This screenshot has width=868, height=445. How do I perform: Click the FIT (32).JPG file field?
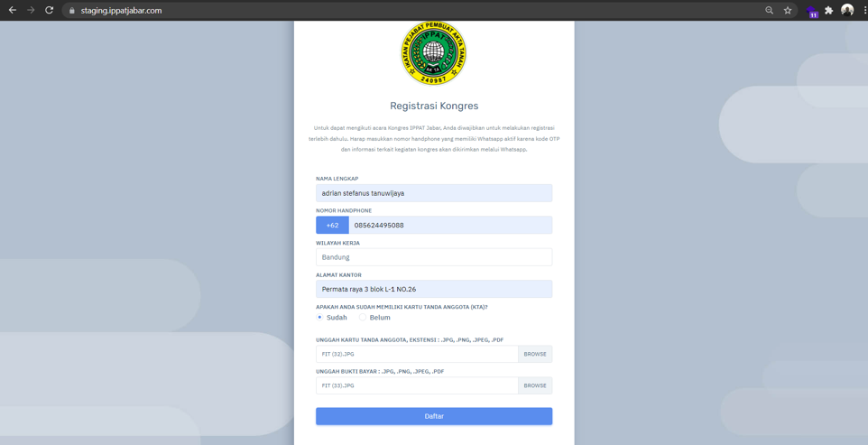pyautogui.click(x=417, y=354)
